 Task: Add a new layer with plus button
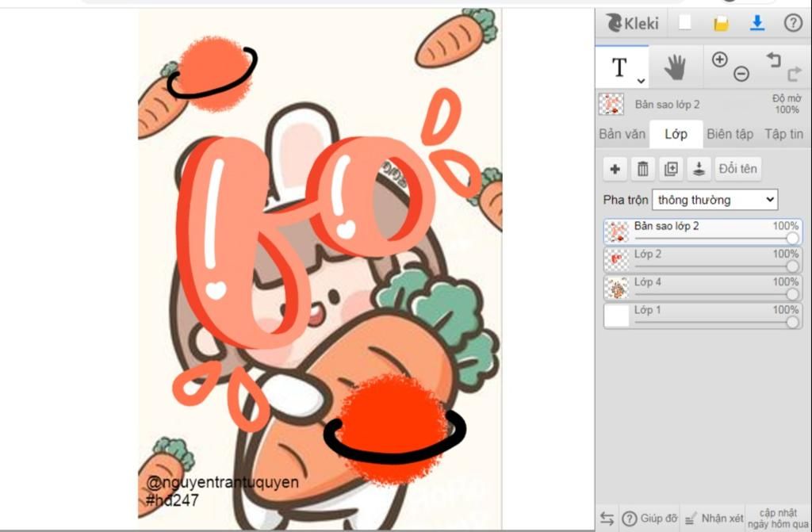click(x=615, y=169)
